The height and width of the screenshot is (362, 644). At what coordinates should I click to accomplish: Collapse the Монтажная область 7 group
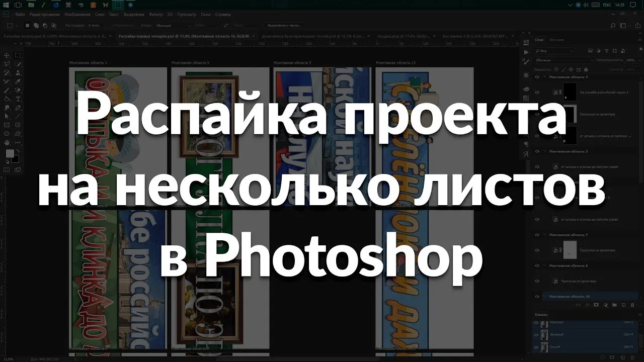[545, 235]
